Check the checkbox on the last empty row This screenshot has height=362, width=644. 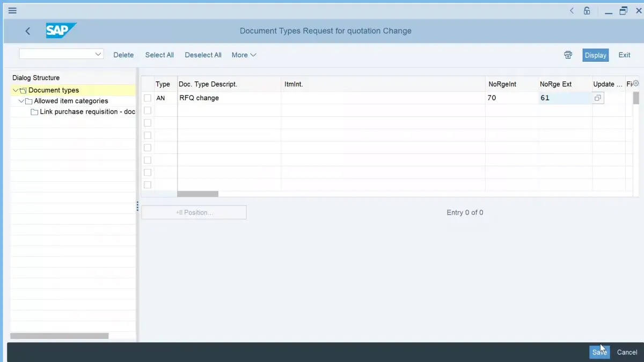point(147,184)
